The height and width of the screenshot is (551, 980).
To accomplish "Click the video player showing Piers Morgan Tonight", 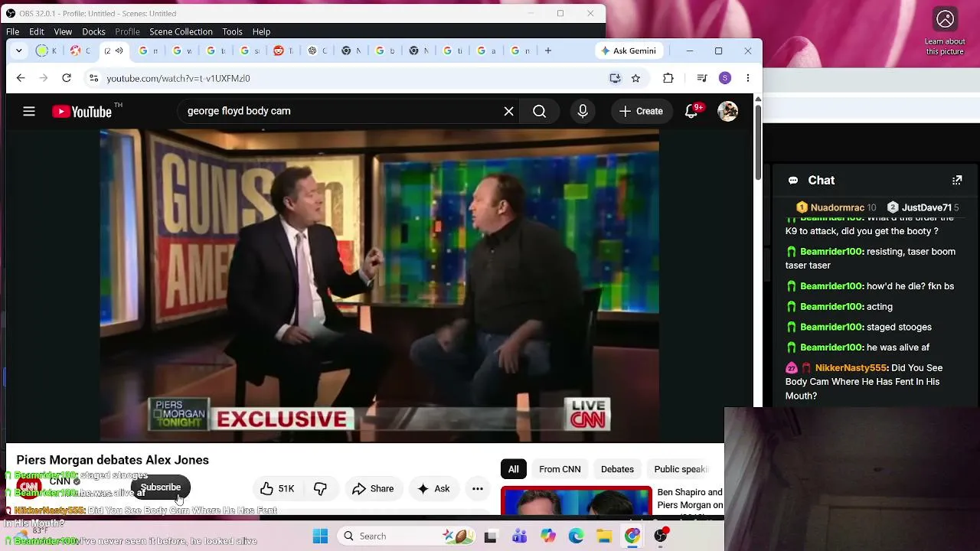I will coord(379,285).
